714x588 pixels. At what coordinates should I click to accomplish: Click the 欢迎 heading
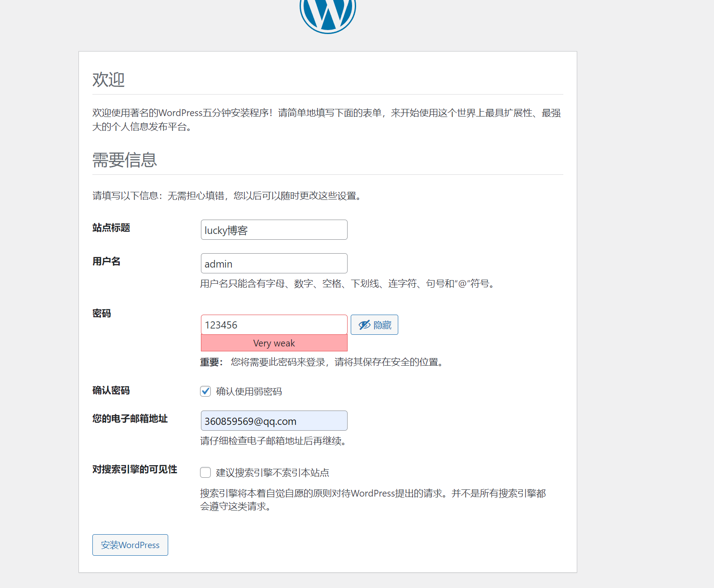109,80
